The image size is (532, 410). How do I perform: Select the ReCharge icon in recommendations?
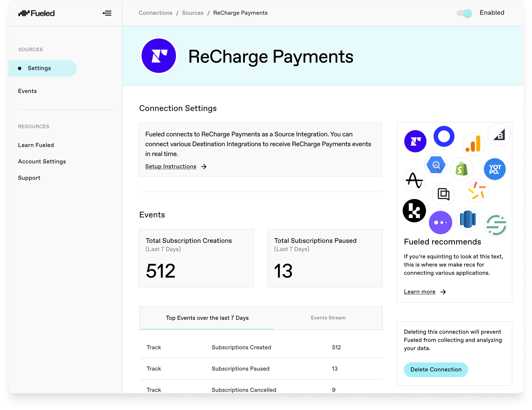[415, 141]
